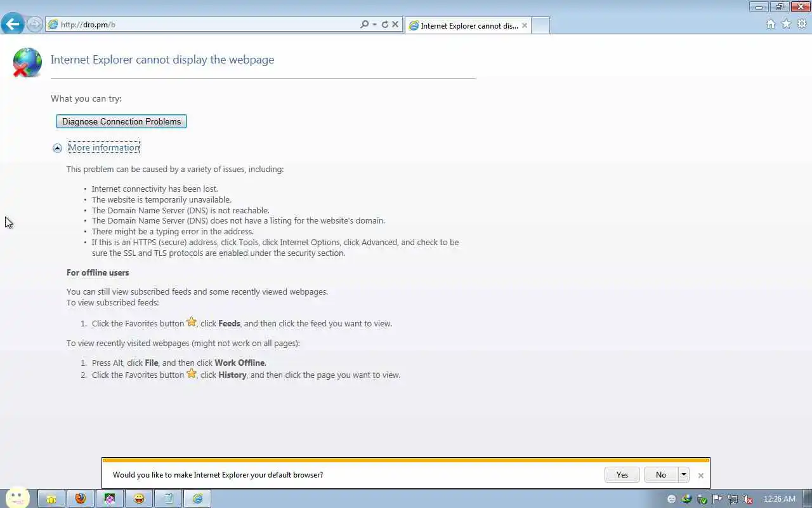Open the yellow pinned app on the taskbar

point(51,498)
